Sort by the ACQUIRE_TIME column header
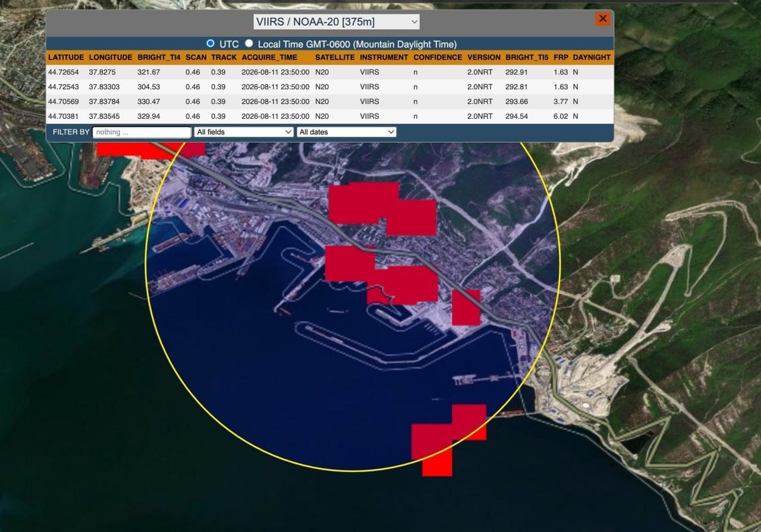This screenshot has height=532, width=761. coord(269,58)
